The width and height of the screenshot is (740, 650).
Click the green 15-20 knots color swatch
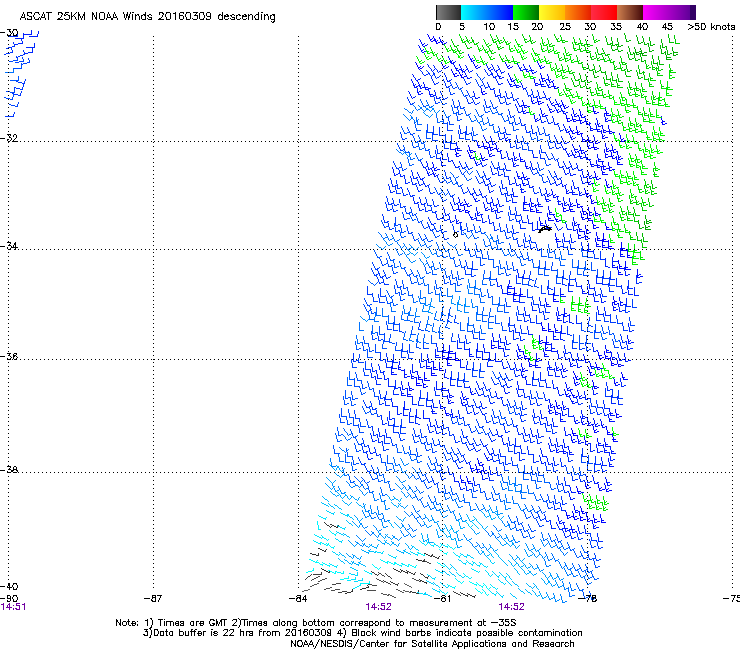coord(526,12)
